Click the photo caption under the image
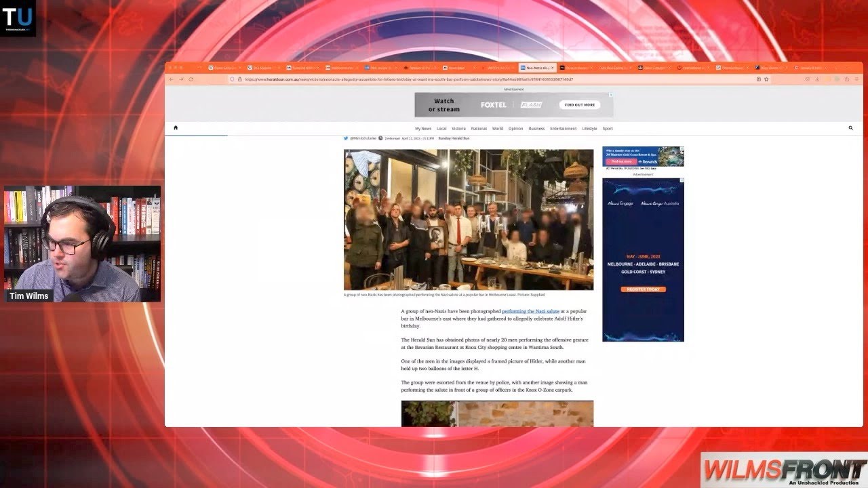The image size is (868, 488). 444,295
